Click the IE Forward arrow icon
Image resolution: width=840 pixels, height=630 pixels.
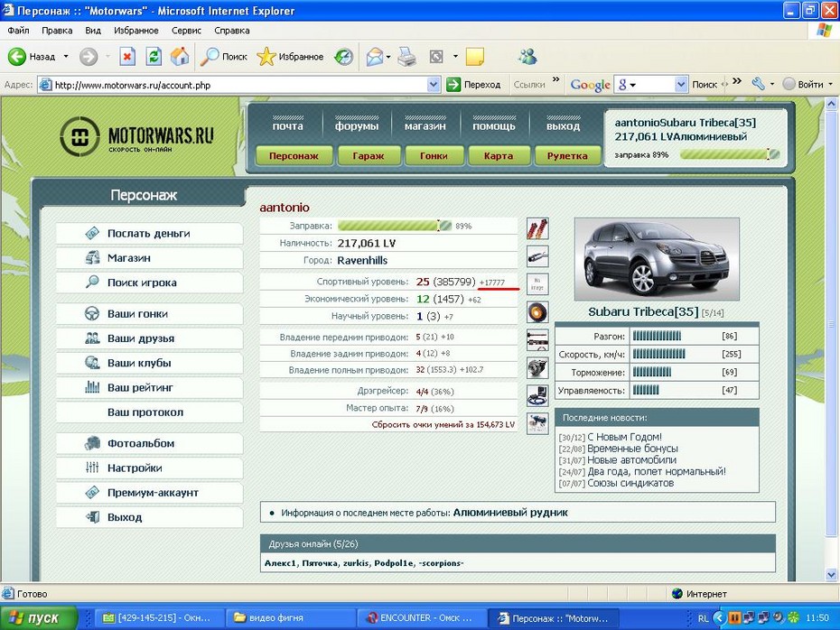click(89, 56)
